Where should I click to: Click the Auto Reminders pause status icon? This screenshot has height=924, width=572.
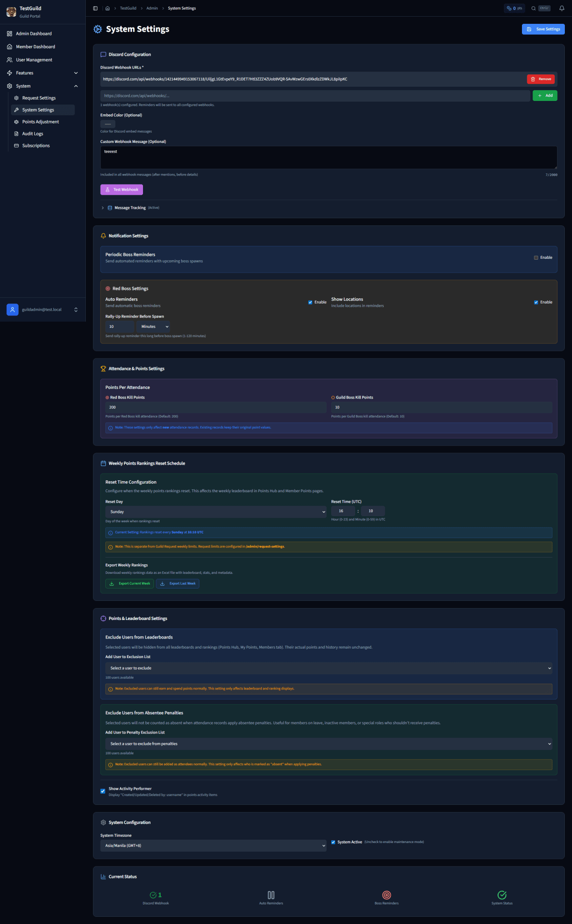click(271, 895)
